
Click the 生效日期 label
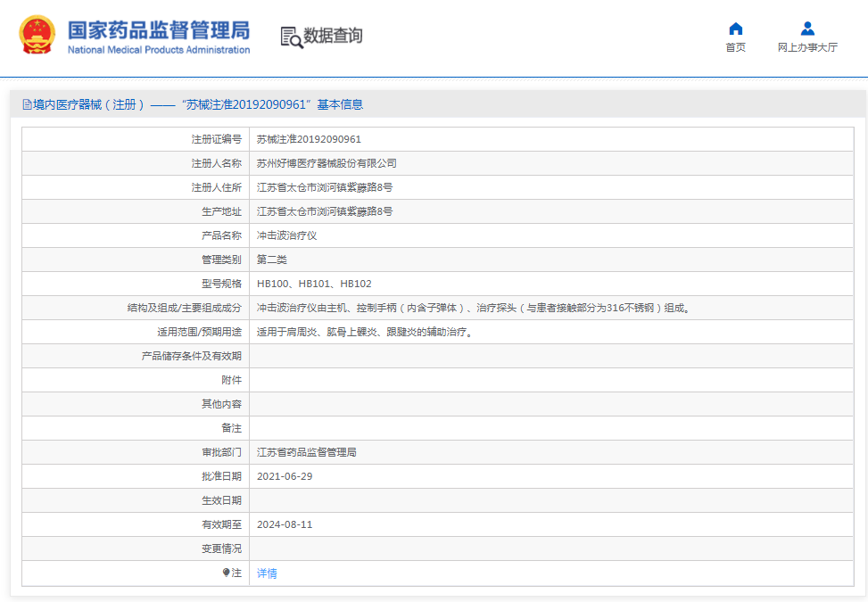pyautogui.click(x=221, y=500)
